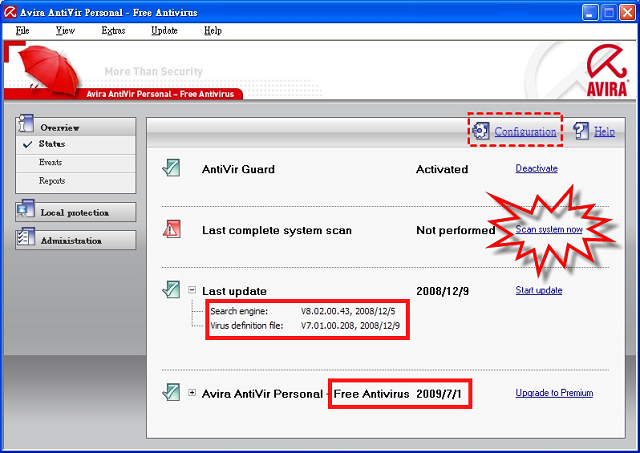Click the Configuration gear icon
Viewport: 640px width, 453px height.
click(x=480, y=131)
